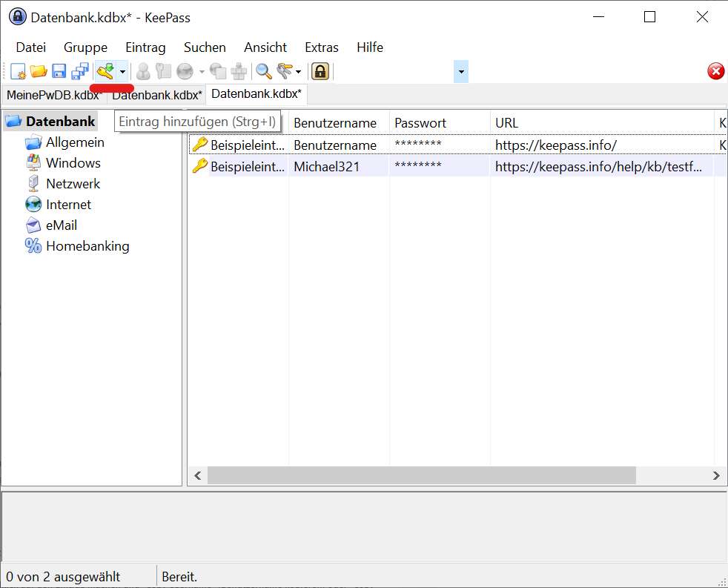
Task: Open the dropdown arrow beside Add Entry
Action: coord(122,71)
